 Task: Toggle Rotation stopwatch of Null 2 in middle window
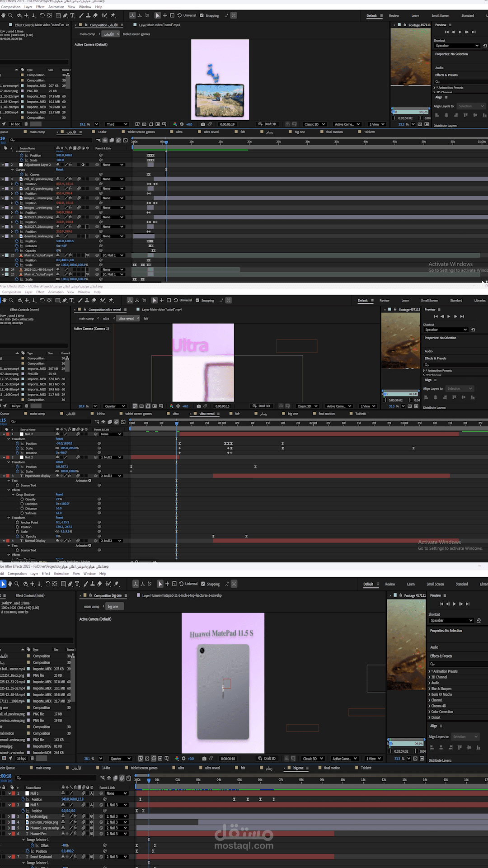click(18, 453)
